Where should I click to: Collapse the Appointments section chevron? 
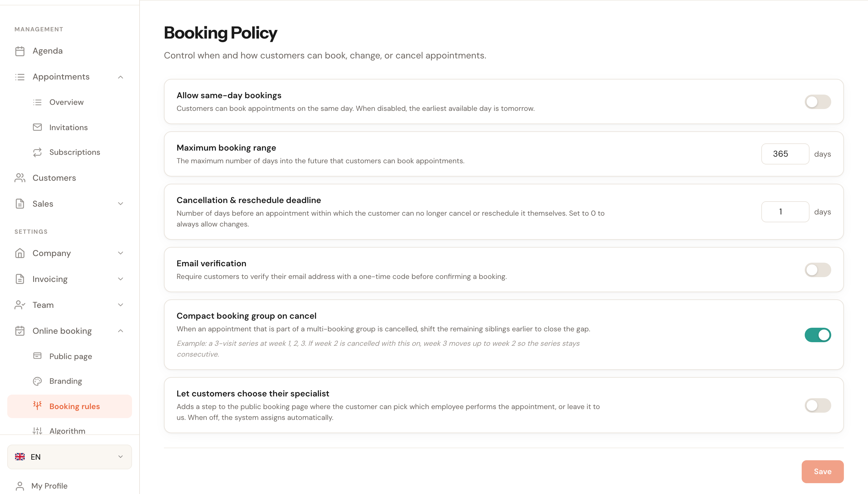(x=121, y=77)
